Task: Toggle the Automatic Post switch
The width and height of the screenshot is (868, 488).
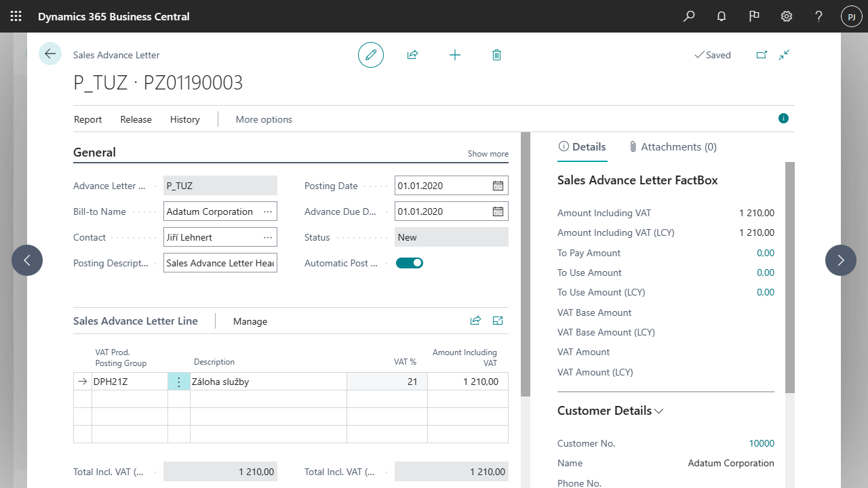Action: (410, 263)
